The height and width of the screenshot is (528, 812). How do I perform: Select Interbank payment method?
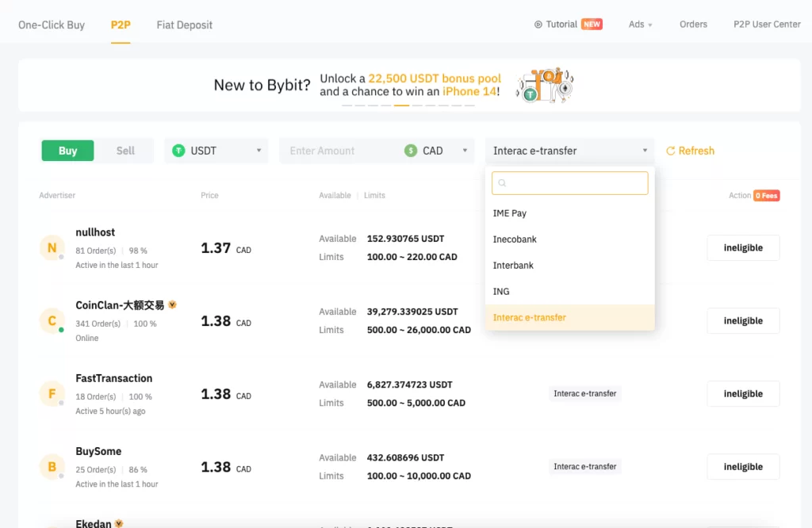pos(569,265)
